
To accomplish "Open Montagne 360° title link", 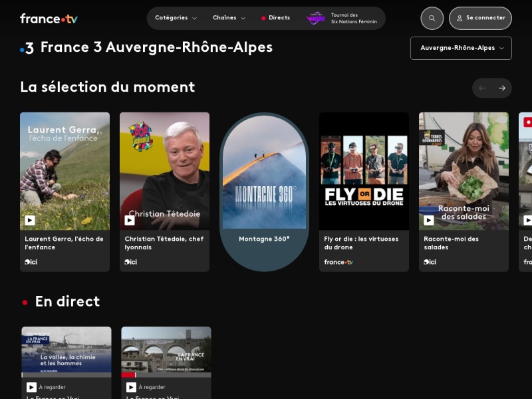I will (264, 239).
